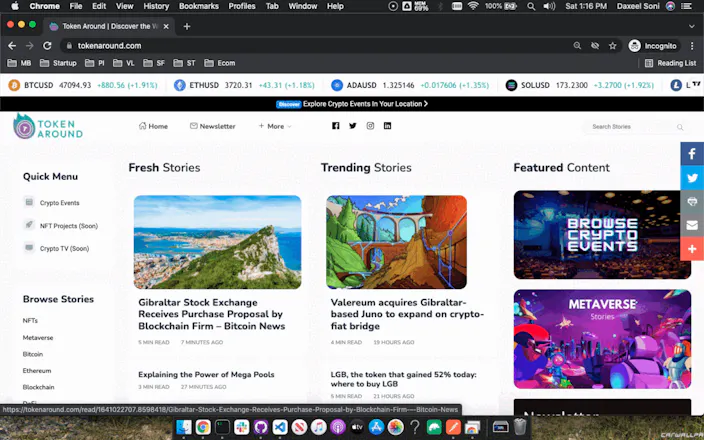Open the LinkedIn icon in site header
This screenshot has height=440, width=704.
point(387,126)
